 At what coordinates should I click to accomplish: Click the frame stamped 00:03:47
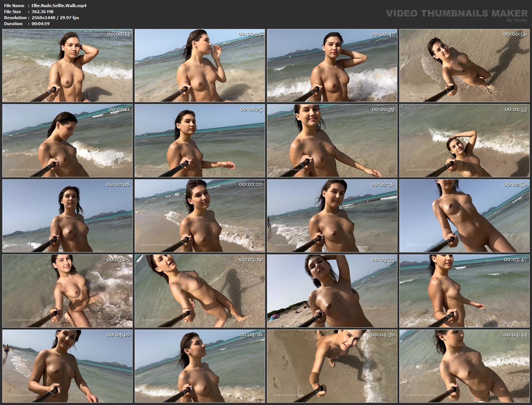(x=465, y=291)
